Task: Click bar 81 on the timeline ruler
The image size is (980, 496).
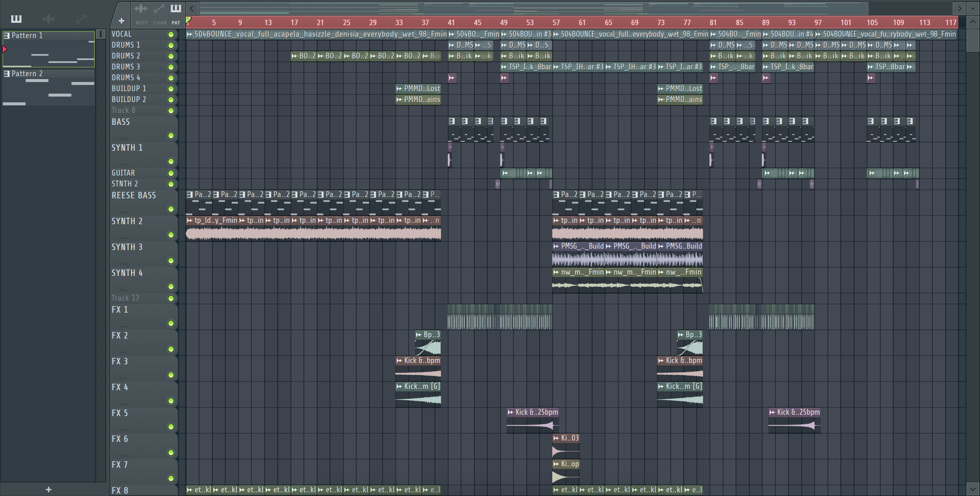Action: pyautogui.click(x=713, y=22)
